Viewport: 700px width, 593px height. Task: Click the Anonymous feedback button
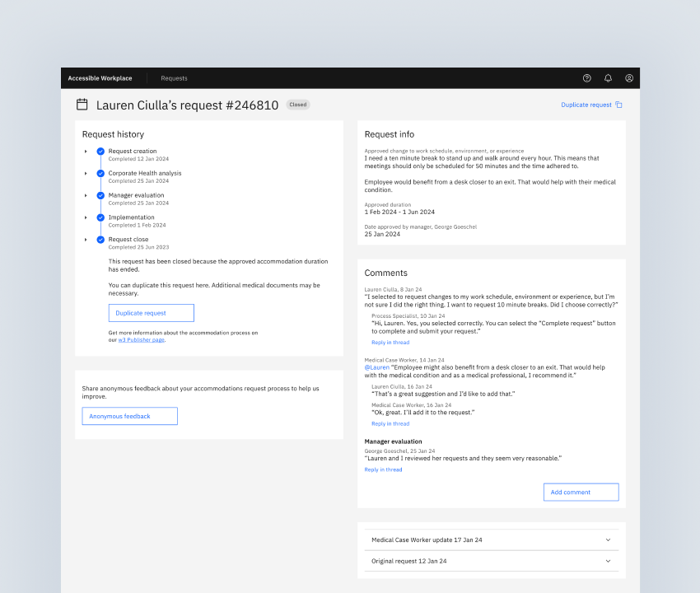click(129, 416)
